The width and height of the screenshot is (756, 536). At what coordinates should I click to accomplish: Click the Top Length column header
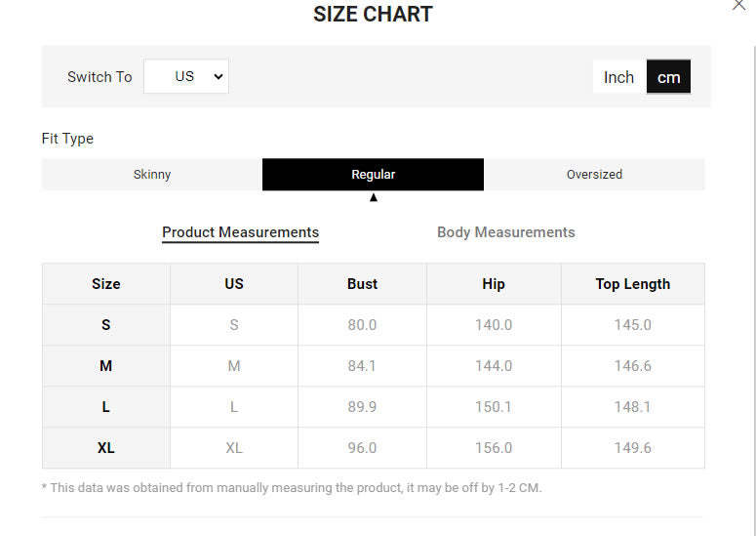coord(632,284)
